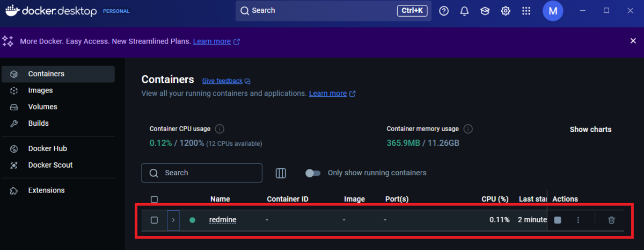The image size is (644, 250).
Task: Click the Ctrl+K shortcut badge
Action: coord(412,11)
